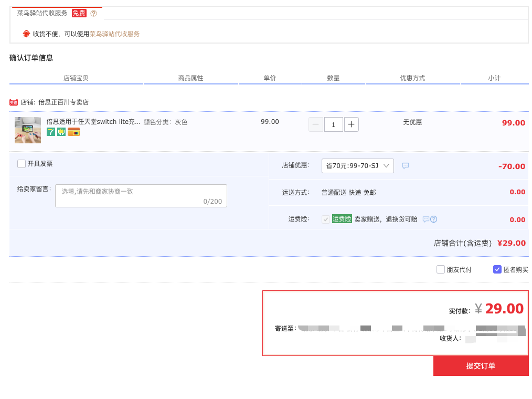
Task: Click the help question mark beside 菜鸟驿站代收服务
Action: click(x=93, y=13)
